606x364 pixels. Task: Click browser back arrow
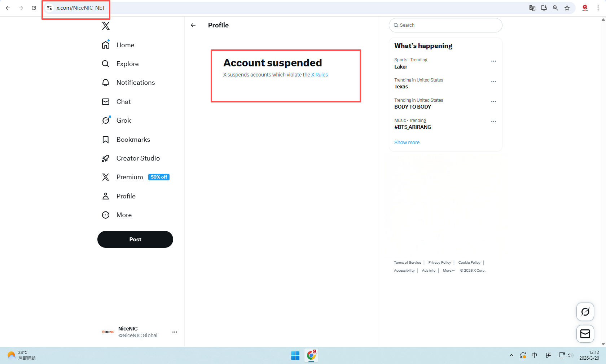click(x=8, y=8)
